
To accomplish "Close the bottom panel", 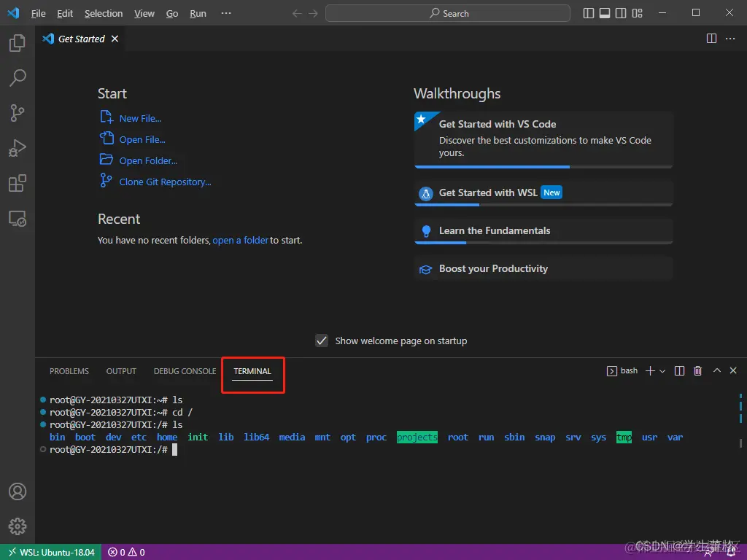I will pyautogui.click(x=733, y=370).
